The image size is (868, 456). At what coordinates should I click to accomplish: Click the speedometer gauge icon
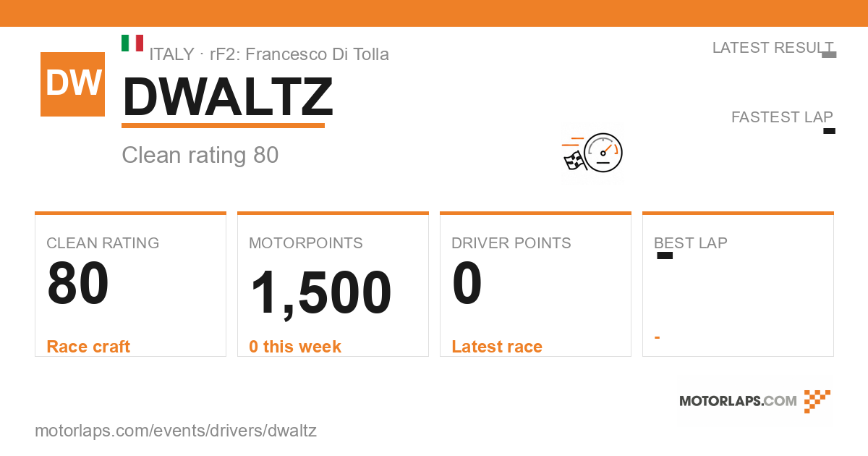click(603, 153)
